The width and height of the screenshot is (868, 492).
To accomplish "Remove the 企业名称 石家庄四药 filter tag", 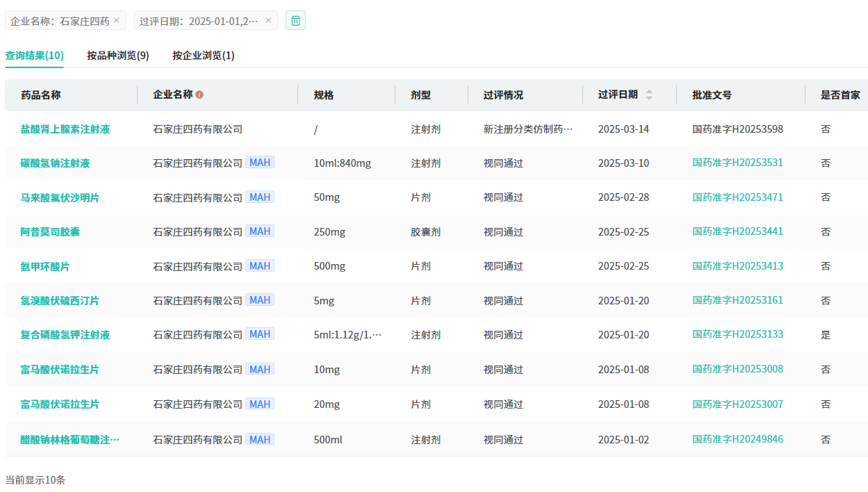I will pyautogui.click(x=116, y=21).
